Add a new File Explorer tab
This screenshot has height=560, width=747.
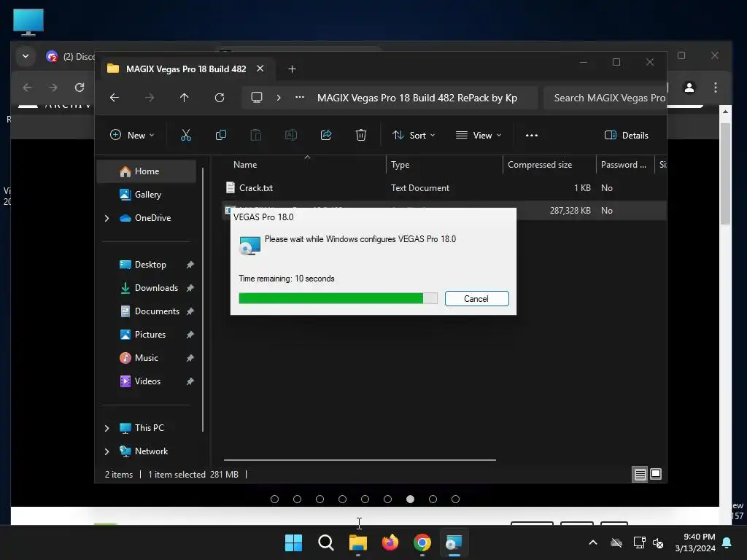click(292, 69)
